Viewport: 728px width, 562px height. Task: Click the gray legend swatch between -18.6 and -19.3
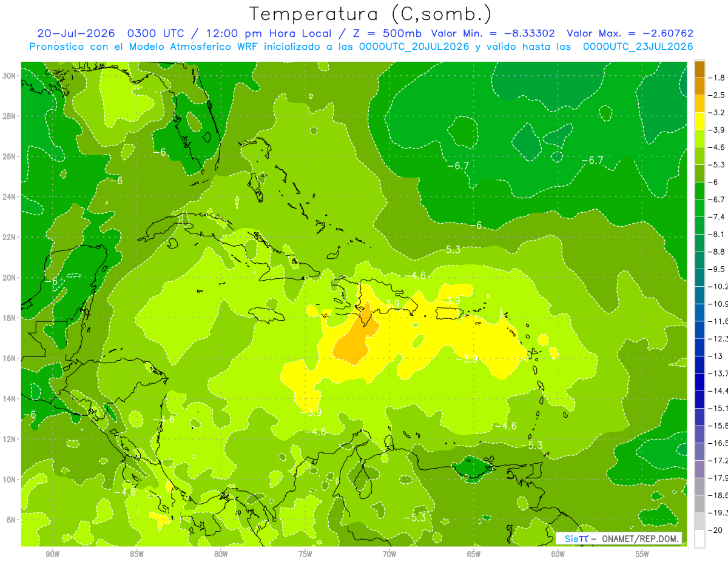click(x=699, y=504)
